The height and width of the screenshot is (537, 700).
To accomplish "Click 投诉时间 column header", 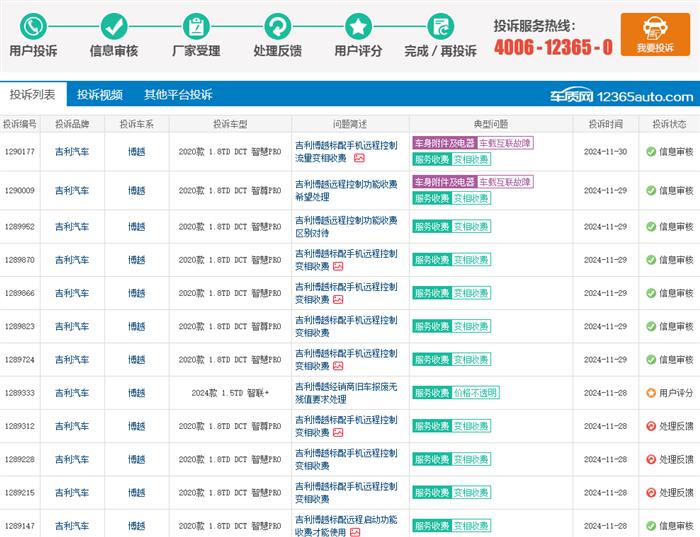I will [605, 124].
